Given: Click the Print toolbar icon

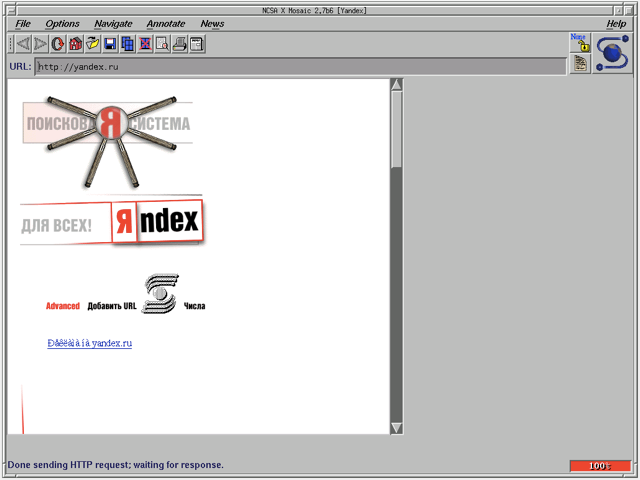Looking at the screenshot, I should 179,44.
